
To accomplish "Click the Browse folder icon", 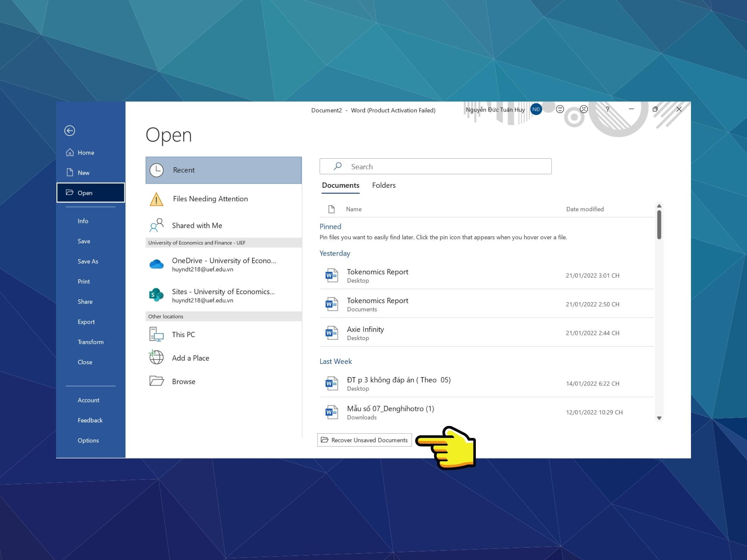I will (156, 381).
